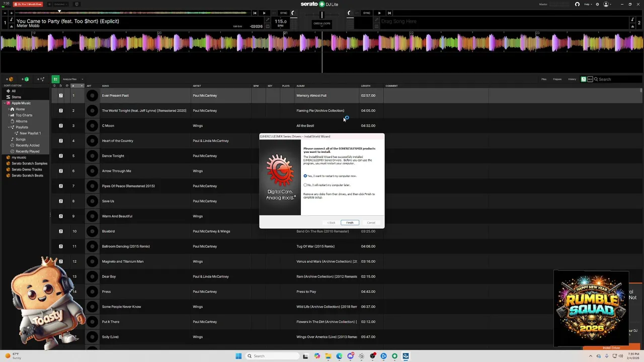Open Albums under Apple Music
The height and width of the screenshot is (362, 644).
click(x=21, y=121)
